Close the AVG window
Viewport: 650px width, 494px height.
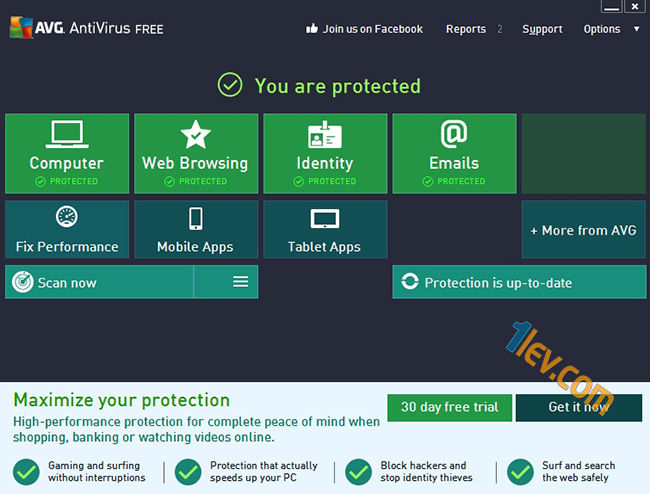pos(635,6)
